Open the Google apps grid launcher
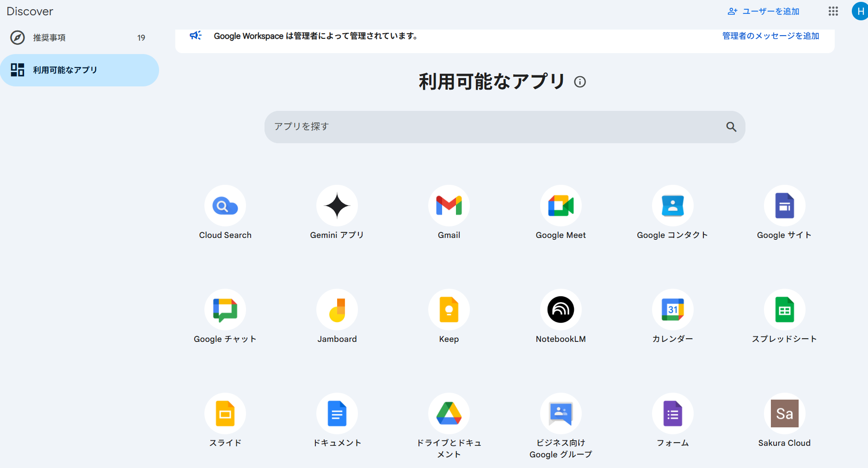The width and height of the screenshot is (868, 468). [x=833, y=11]
